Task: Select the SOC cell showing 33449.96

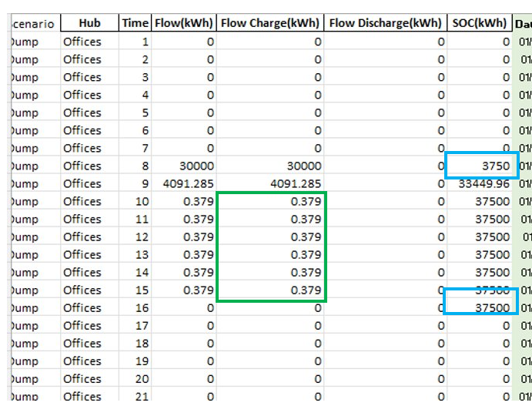Action: tap(481, 183)
